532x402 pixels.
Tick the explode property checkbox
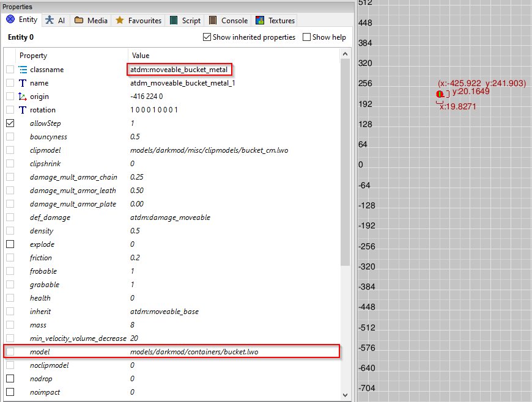point(10,244)
